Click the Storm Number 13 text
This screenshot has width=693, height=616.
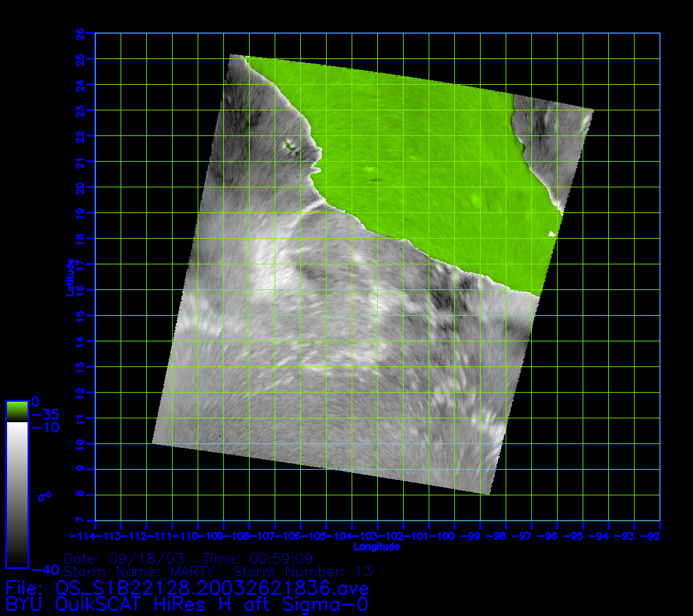pos(302,571)
